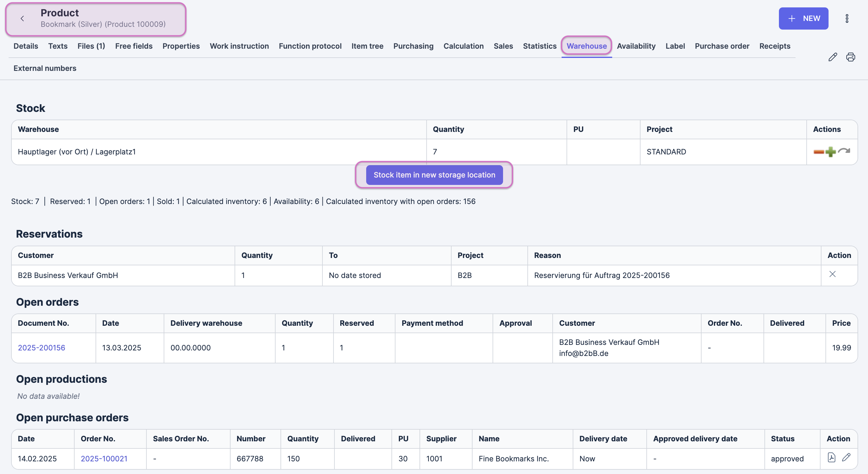
Task: Switch to the Availability tab
Action: (636, 46)
